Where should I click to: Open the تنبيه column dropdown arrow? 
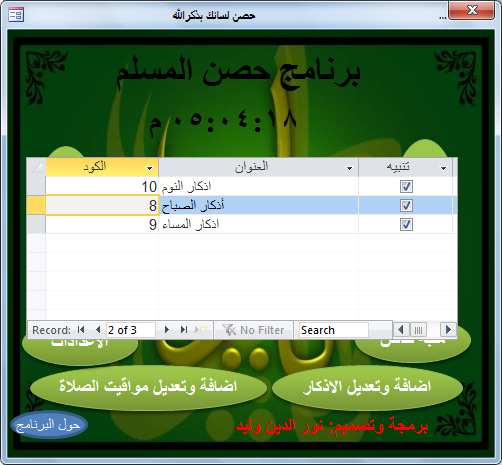443,168
